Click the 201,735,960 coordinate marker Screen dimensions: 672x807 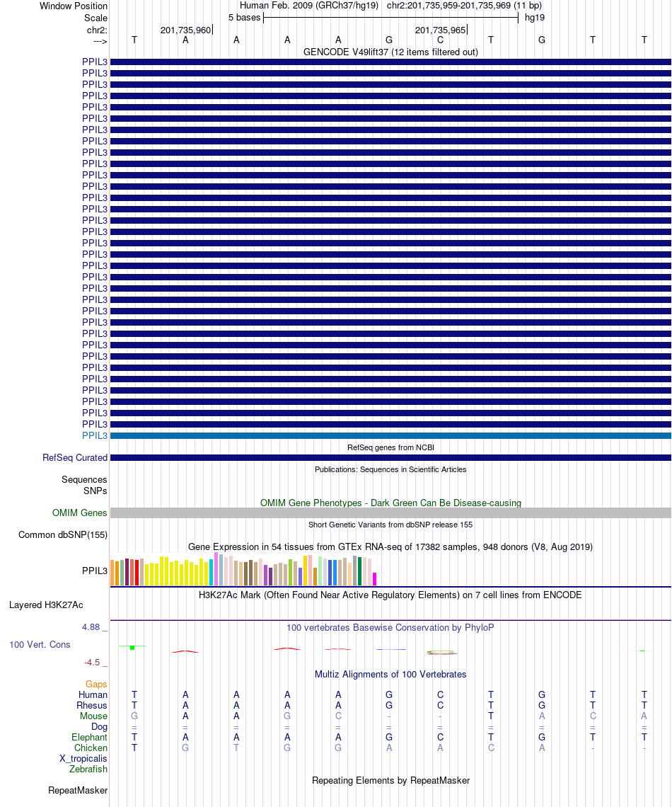[185, 30]
